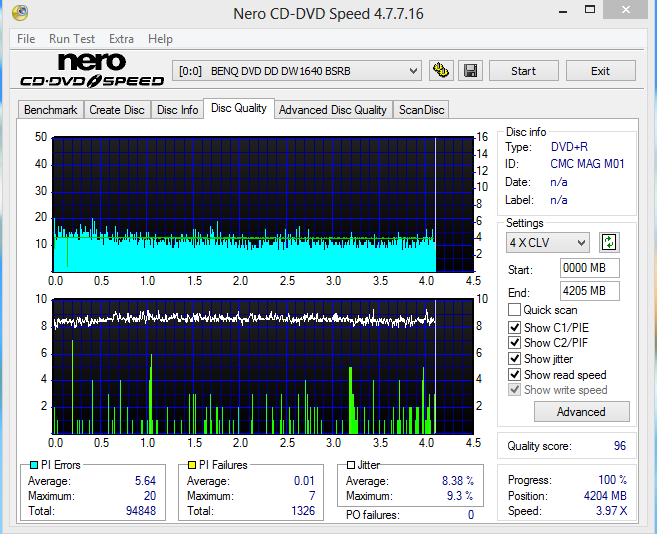Switch to the Disc Info tab

tap(177, 110)
